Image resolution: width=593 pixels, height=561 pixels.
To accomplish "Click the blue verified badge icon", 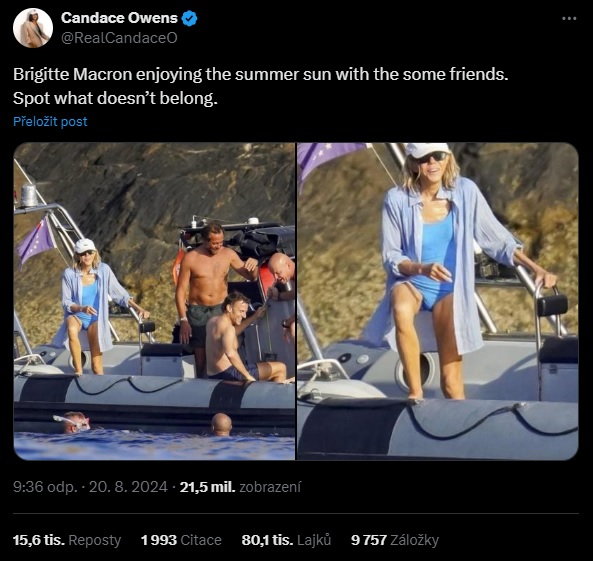I will (189, 18).
